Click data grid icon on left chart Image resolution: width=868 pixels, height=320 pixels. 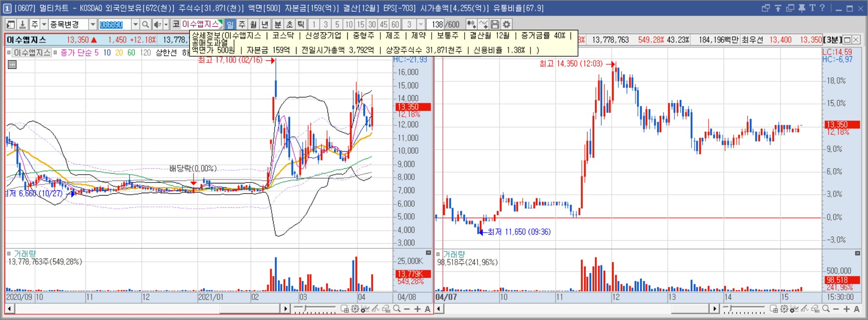pyautogui.click(x=12, y=64)
